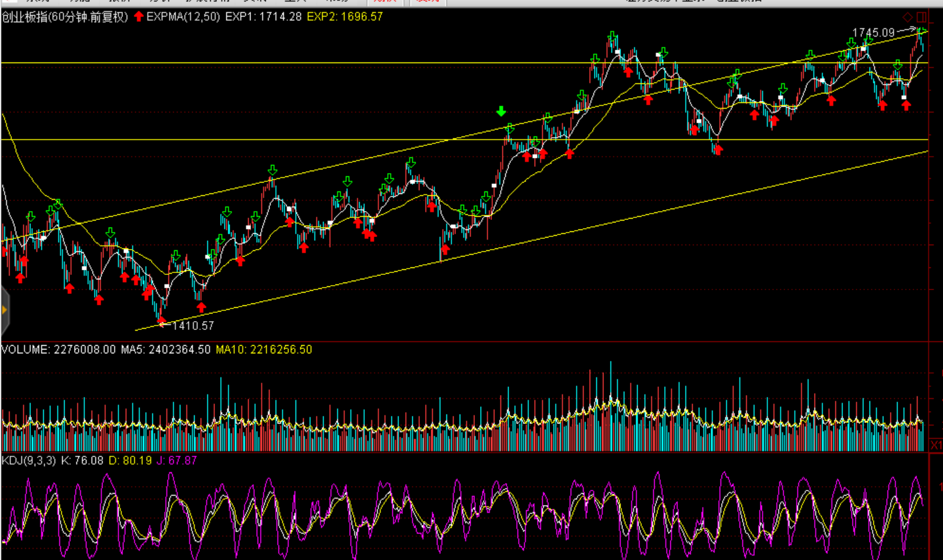This screenshot has width=943, height=560.
Task: Click the 1410.57 low price label
Action: (x=193, y=326)
